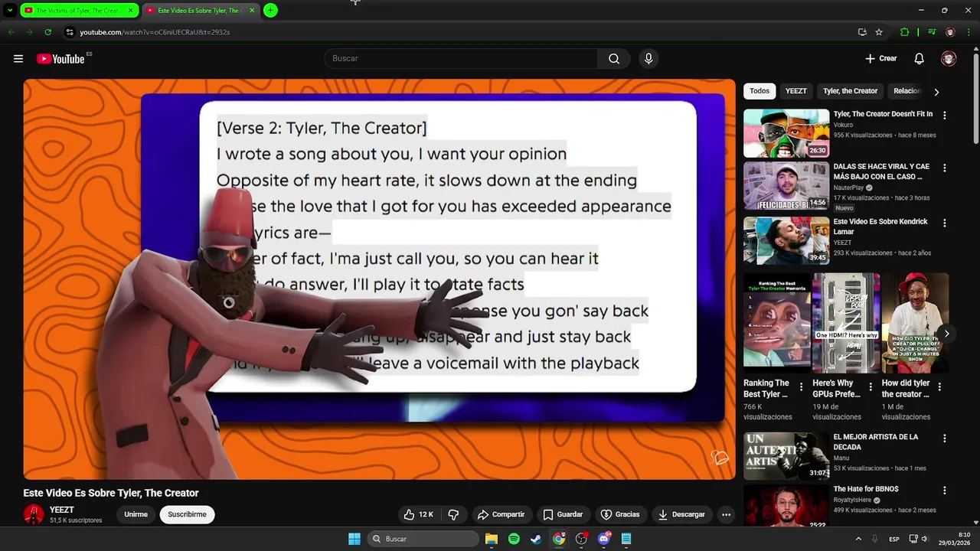The height and width of the screenshot is (551, 980).
Task: Switch to 'The Victims of Tyler, The Creat' tab
Action: coord(79,11)
